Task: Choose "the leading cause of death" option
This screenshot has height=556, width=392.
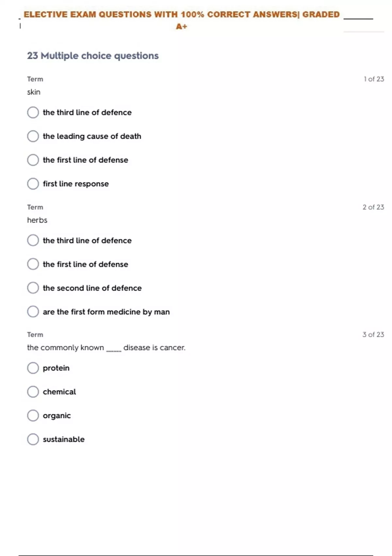Action: click(33, 136)
